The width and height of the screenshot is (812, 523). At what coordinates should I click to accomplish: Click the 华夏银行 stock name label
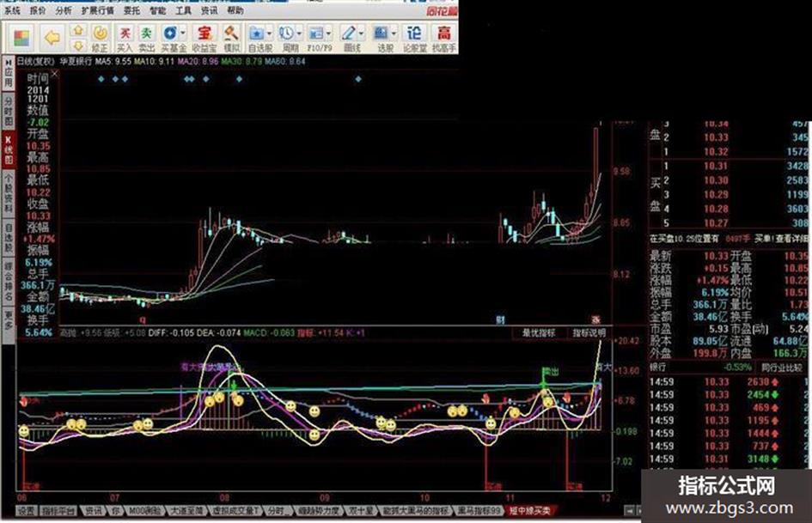click(76, 62)
